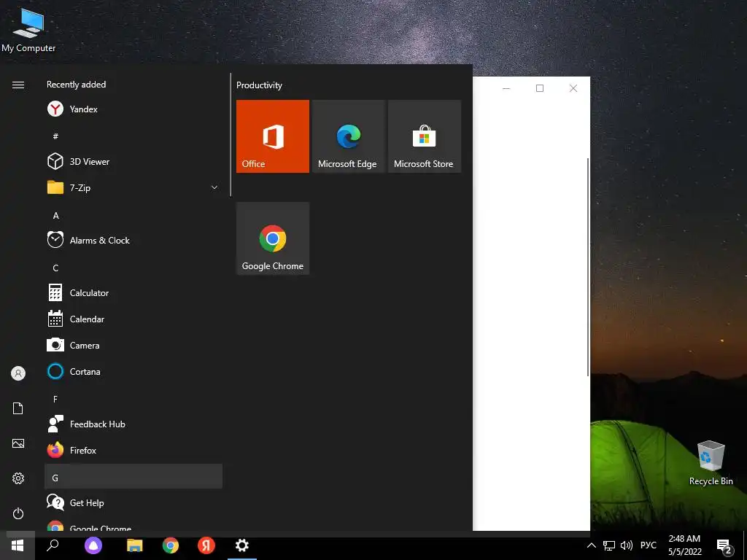Click the Productivity group title
The height and width of the screenshot is (560, 747).
[259, 85]
